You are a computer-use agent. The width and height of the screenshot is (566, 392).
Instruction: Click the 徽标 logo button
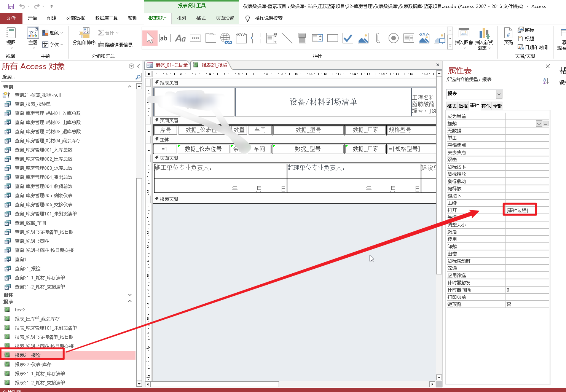click(x=526, y=30)
